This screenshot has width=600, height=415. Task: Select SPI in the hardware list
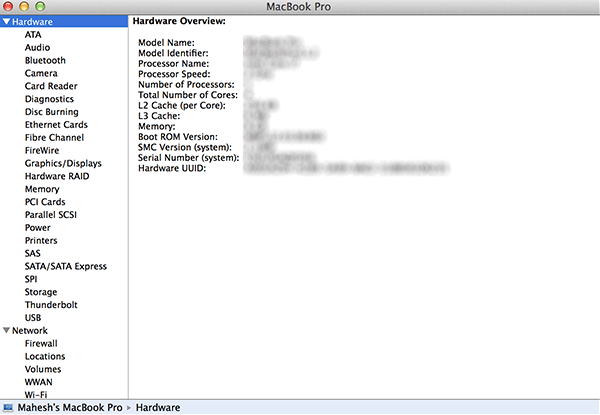(x=31, y=279)
